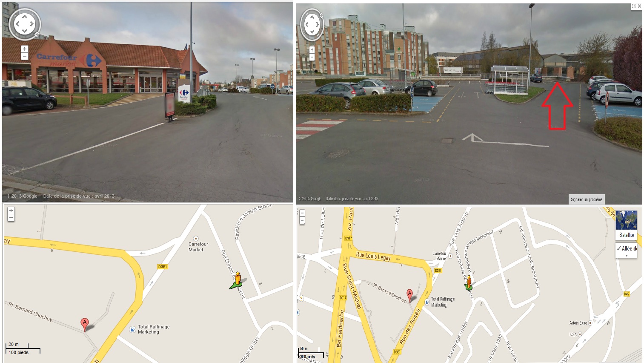Select red marker A on left map

point(85,324)
